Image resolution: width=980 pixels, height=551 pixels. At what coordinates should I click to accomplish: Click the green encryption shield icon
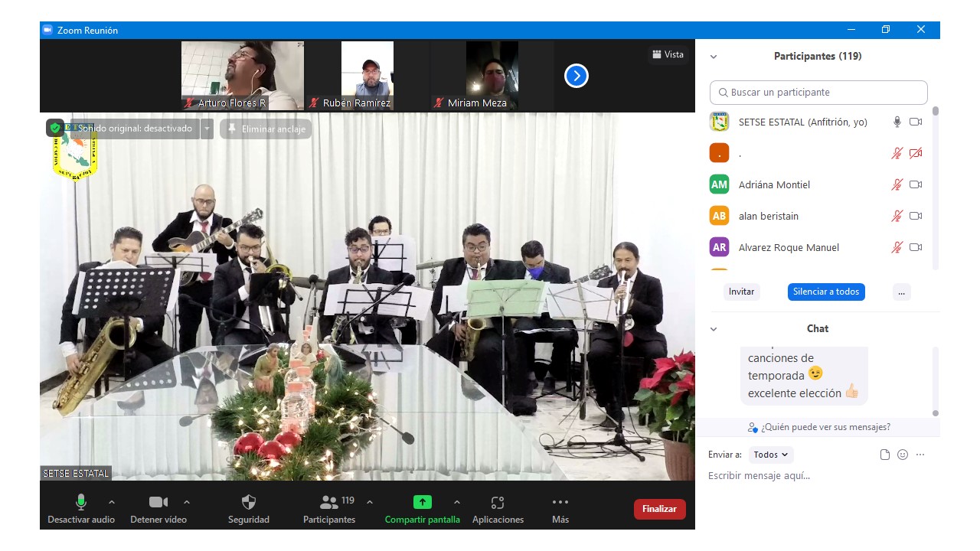click(x=55, y=129)
